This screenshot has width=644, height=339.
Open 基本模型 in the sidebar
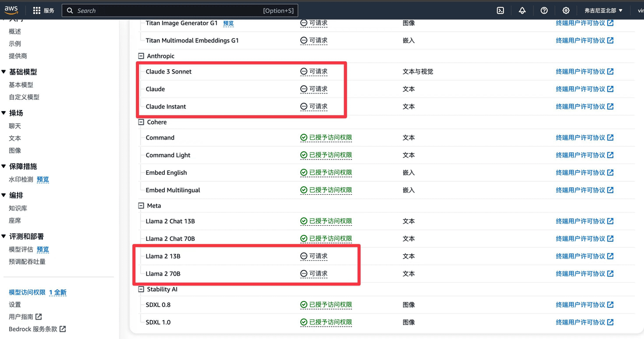click(x=21, y=85)
